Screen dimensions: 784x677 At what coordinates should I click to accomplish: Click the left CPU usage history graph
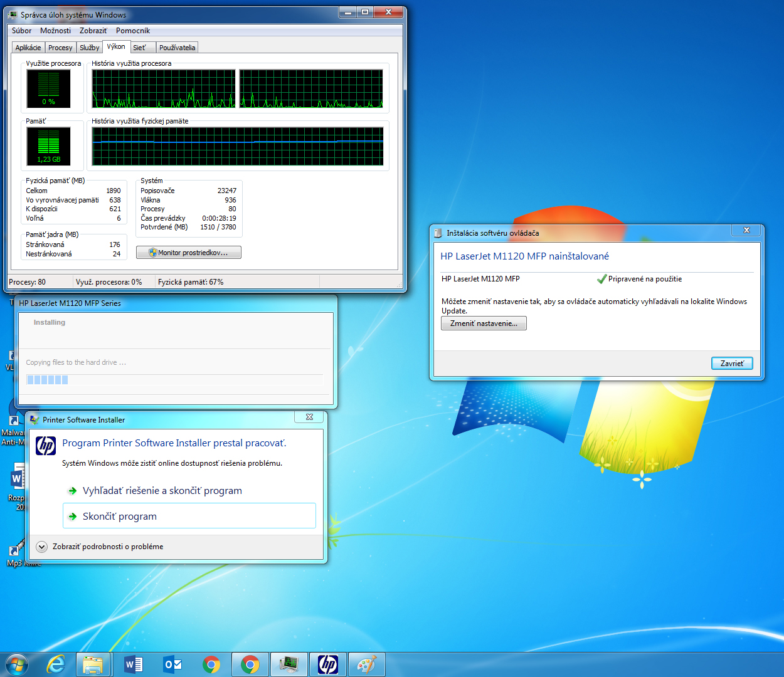[x=164, y=88]
